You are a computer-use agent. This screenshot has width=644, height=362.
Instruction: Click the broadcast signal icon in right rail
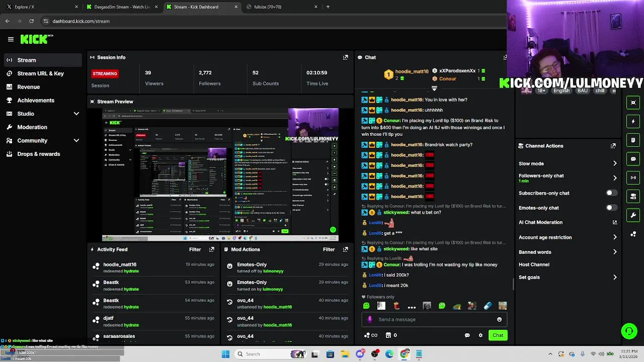point(633,177)
